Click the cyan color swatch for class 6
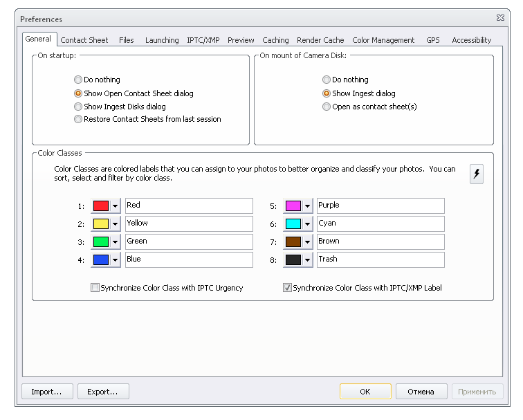 point(293,223)
